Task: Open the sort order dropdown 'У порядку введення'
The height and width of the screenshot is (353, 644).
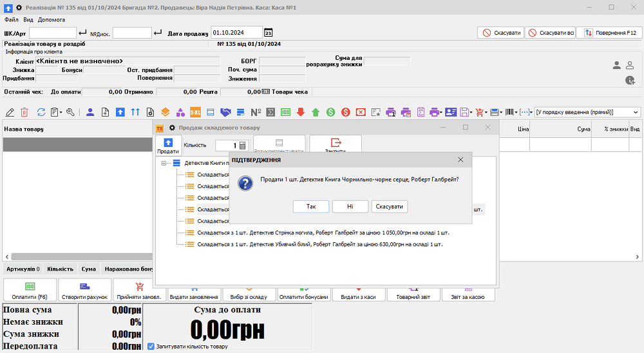Action: pos(636,112)
